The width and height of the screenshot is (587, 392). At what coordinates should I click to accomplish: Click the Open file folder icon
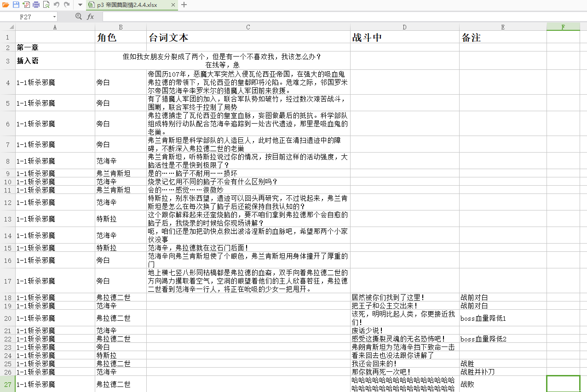tap(6, 5)
